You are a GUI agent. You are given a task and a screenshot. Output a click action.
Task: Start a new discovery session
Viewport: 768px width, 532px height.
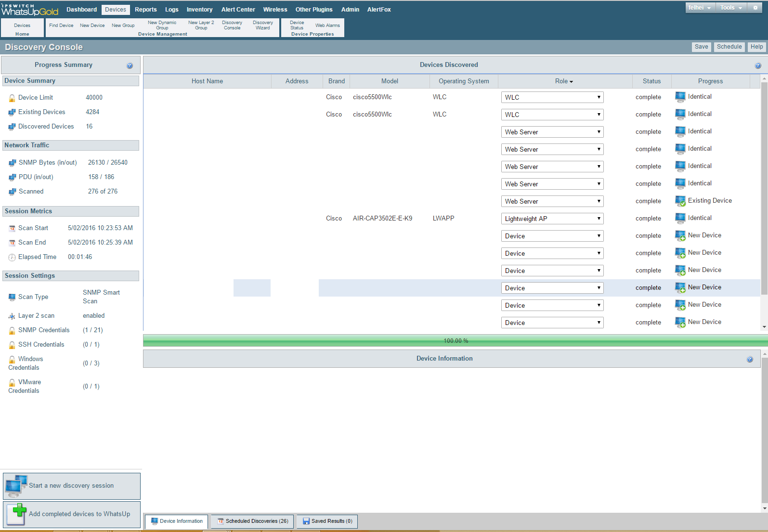point(72,486)
